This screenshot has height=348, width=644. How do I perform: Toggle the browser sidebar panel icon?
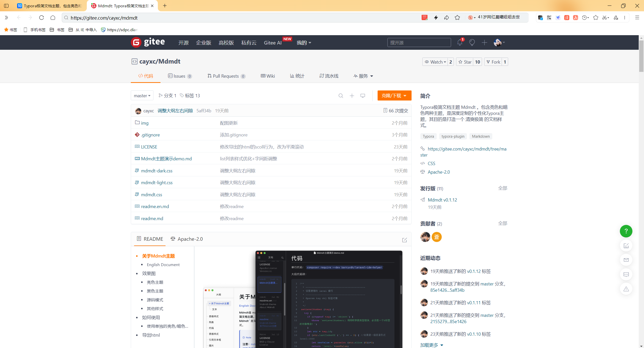coord(6,6)
